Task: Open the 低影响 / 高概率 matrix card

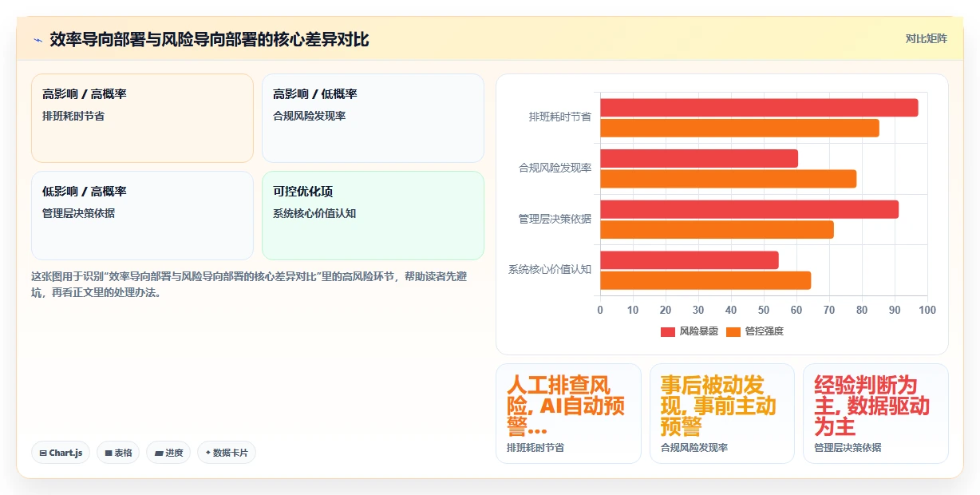Action: (142, 216)
